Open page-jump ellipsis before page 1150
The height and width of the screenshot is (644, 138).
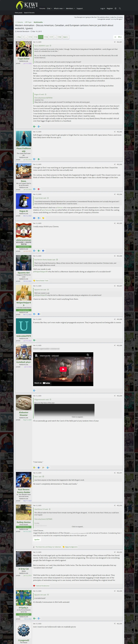[x=55, y=37]
